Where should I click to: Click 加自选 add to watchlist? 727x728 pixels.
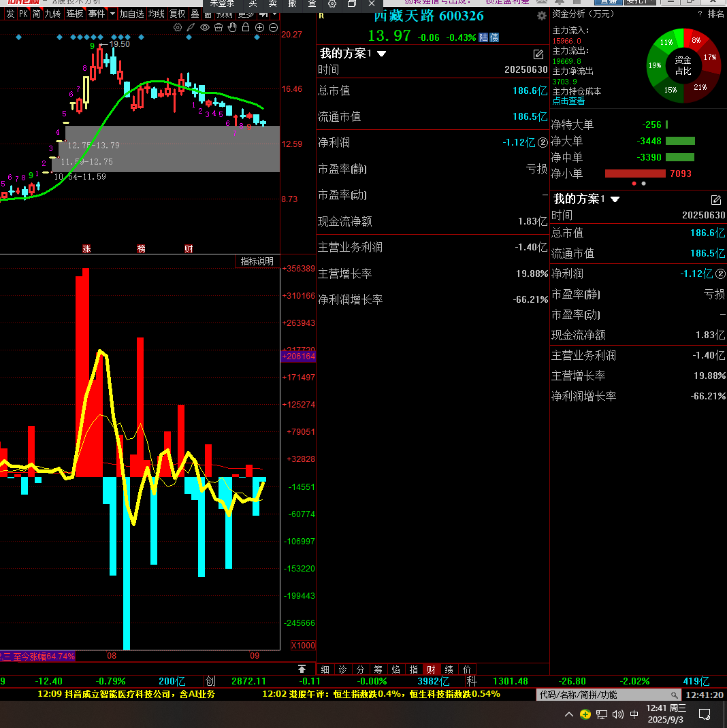(131, 14)
